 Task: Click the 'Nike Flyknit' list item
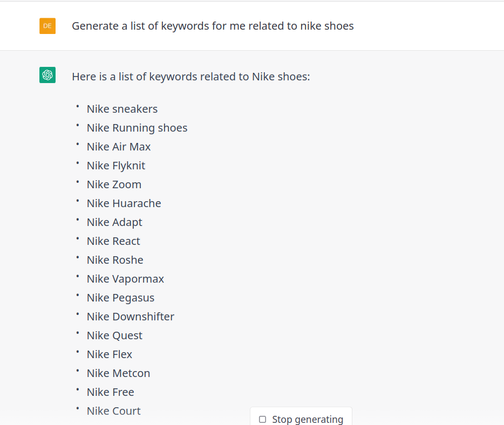(x=116, y=166)
